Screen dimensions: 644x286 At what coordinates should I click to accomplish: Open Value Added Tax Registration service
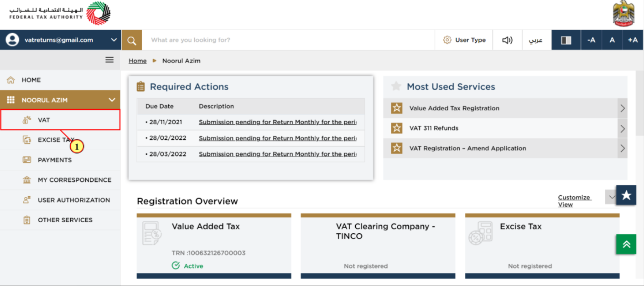(454, 108)
